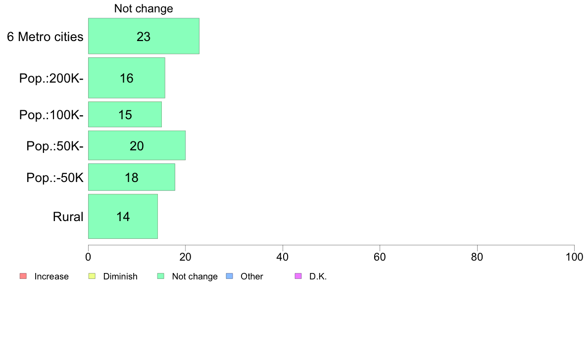
Task: Select the Pop.:100K- bar showing 15
Action: [125, 114]
